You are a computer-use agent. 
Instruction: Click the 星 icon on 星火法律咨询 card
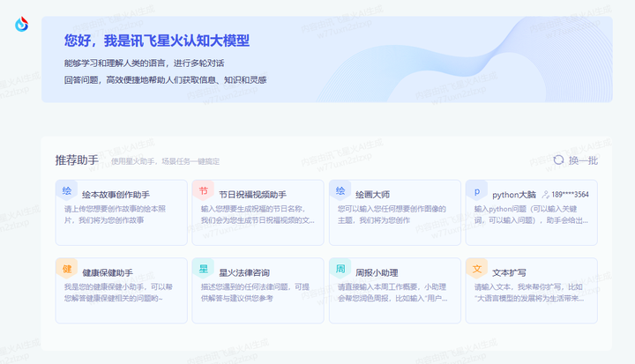pyautogui.click(x=204, y=269)
